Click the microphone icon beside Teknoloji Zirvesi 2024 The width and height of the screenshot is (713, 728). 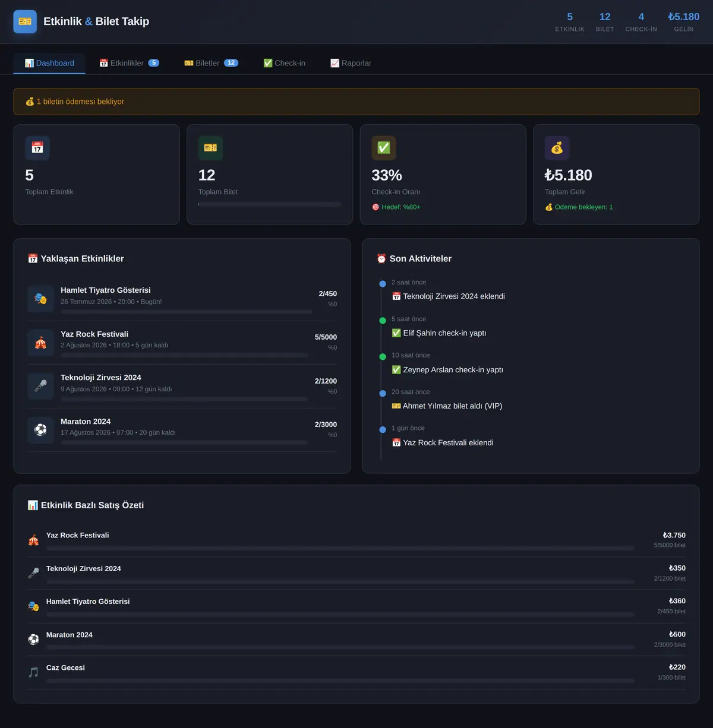click(x=40, y=386)
